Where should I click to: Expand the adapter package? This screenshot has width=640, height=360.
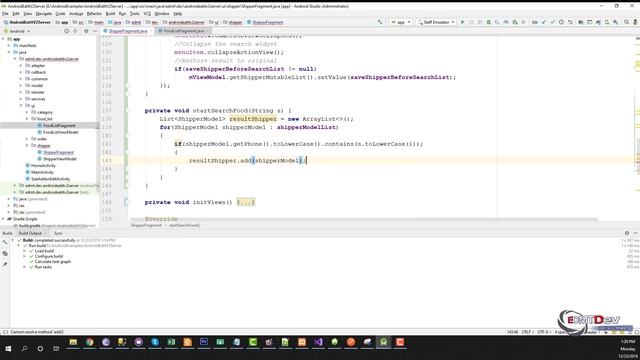click(x=21, y=65)
